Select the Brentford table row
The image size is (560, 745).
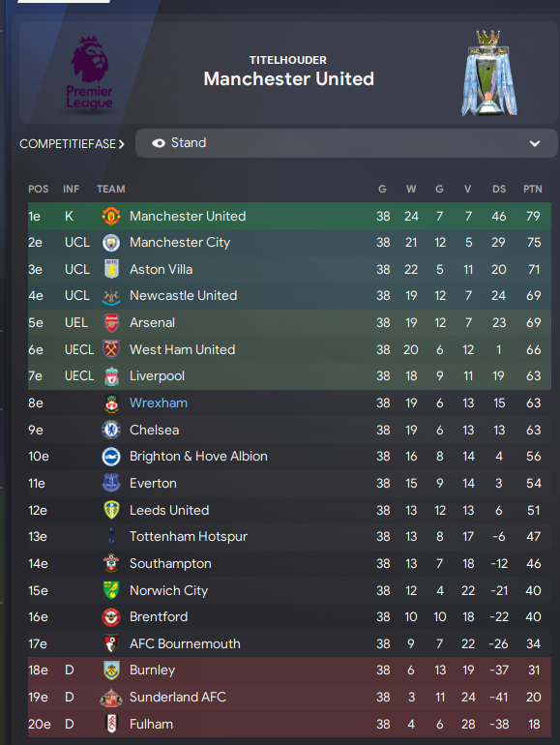pos(289,616)
